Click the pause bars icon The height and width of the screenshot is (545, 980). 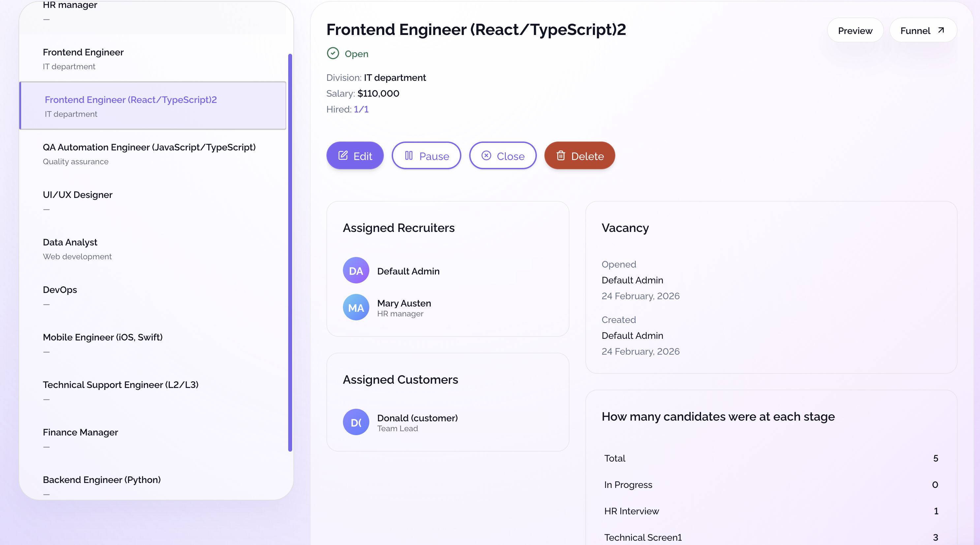pyautogui.click(x=409, y=155)
